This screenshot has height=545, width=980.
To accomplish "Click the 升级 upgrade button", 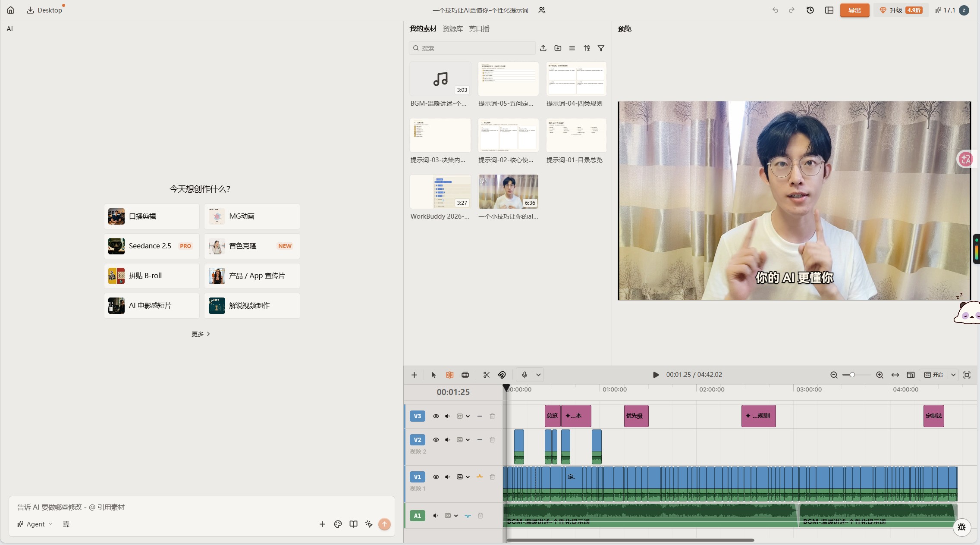I will [x=901, y=10].
